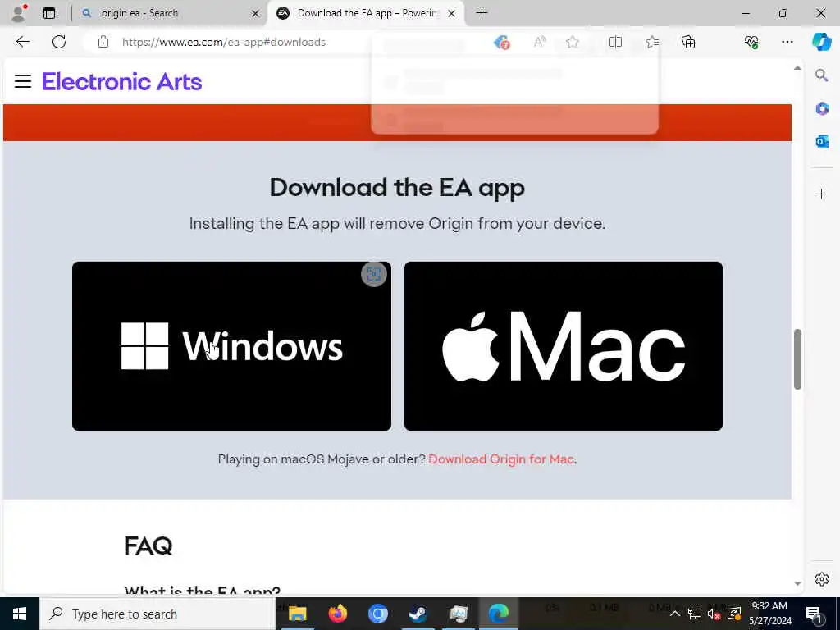Open Steam from the taskbar
The image size is (840, 630).
pyautogui.click(x=418, y=614)
